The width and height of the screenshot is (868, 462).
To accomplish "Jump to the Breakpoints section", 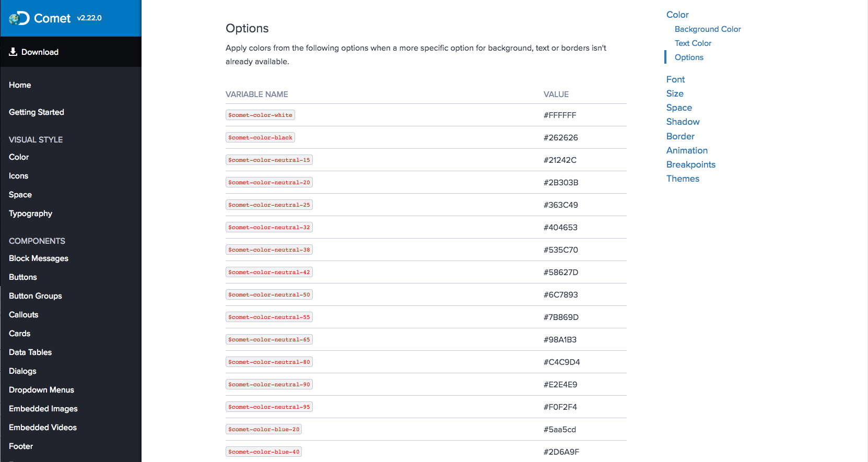I will coord(691,164).
